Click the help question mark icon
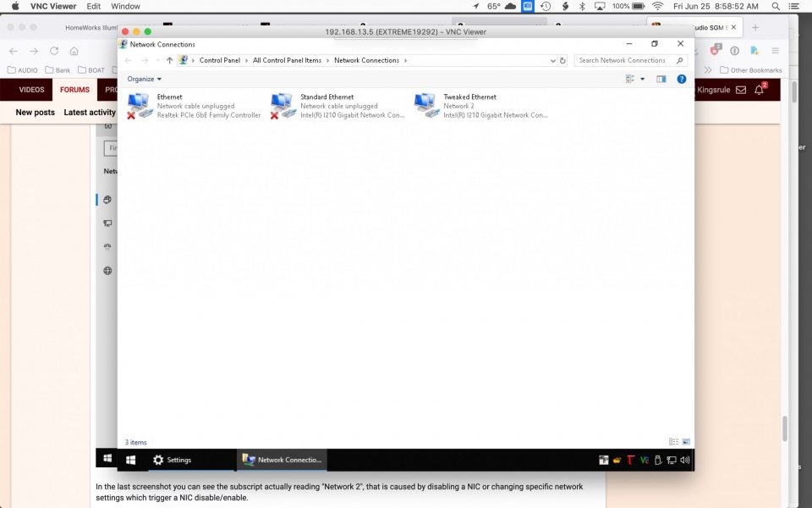Image resolution: width=812 pixels, height=508 pixels. (x=682, y=79)
